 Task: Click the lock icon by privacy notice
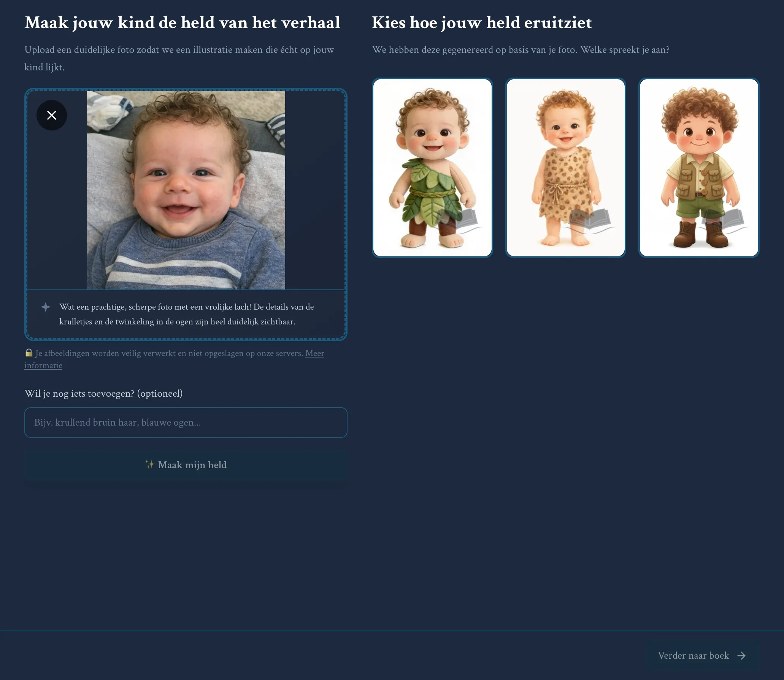(x=29, y=353)
